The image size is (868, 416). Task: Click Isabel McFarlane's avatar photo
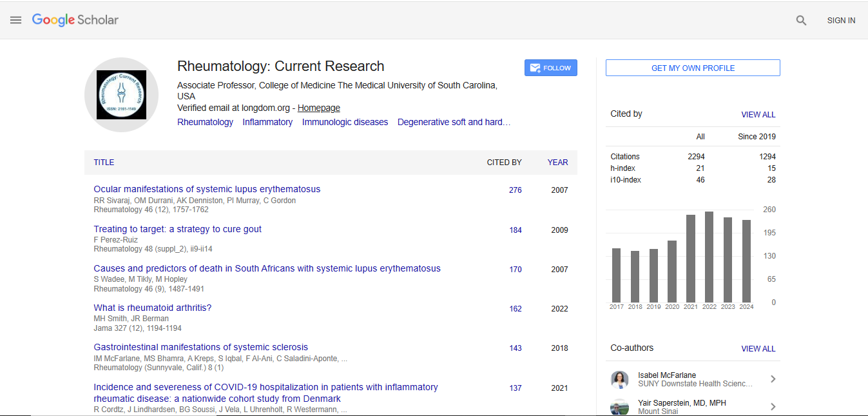point(619,380)
